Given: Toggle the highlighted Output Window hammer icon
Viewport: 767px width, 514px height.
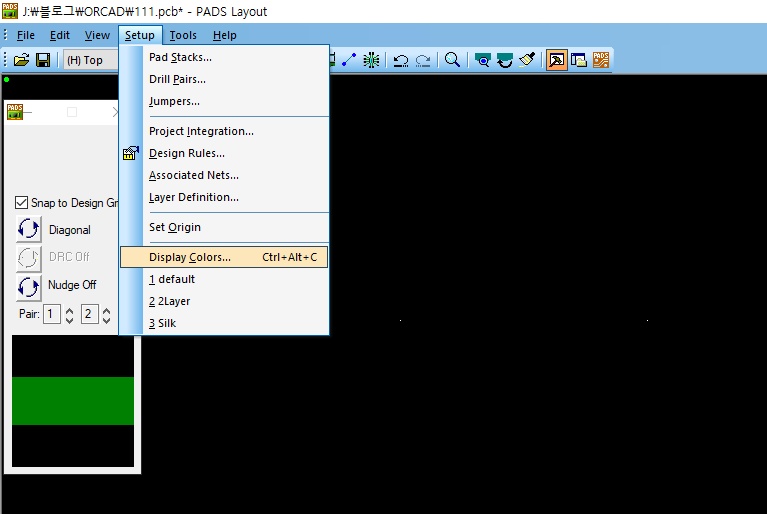Looking at the screenshot, I should [x=557, y=60].
